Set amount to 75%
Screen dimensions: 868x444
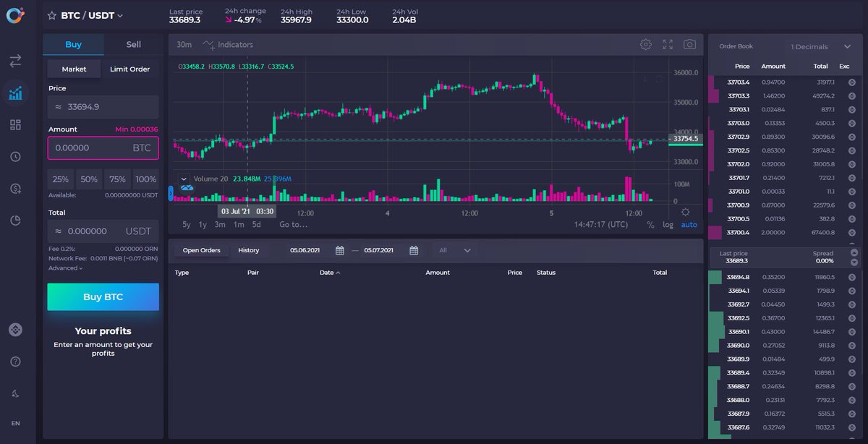[x=117, y=179]
